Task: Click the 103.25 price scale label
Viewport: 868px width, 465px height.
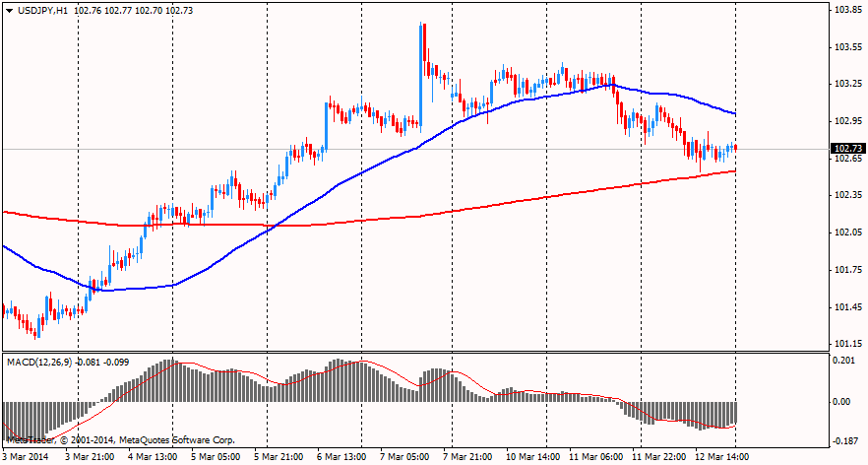Action: coord(847,84)
